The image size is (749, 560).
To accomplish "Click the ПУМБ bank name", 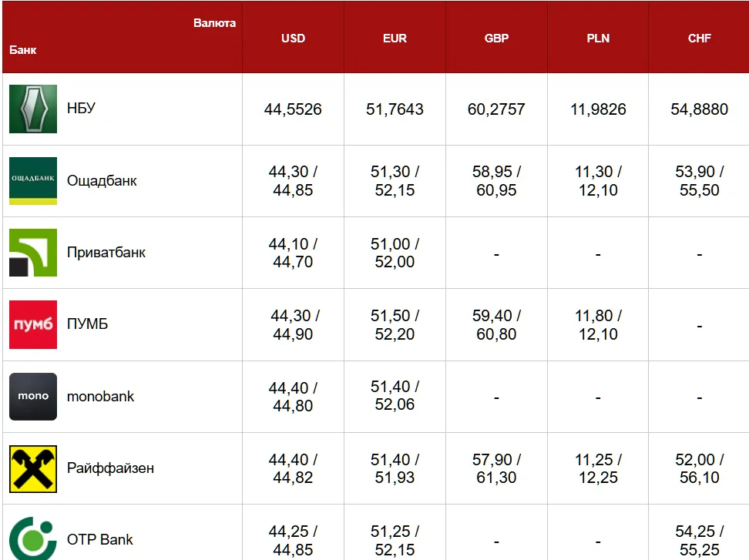I will [x=87, y=324].
